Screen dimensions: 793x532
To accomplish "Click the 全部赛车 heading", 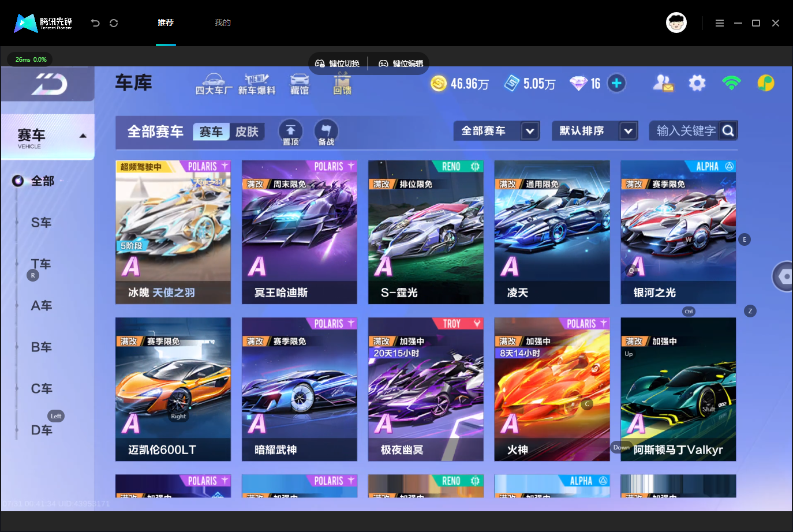I will [155, 132].
